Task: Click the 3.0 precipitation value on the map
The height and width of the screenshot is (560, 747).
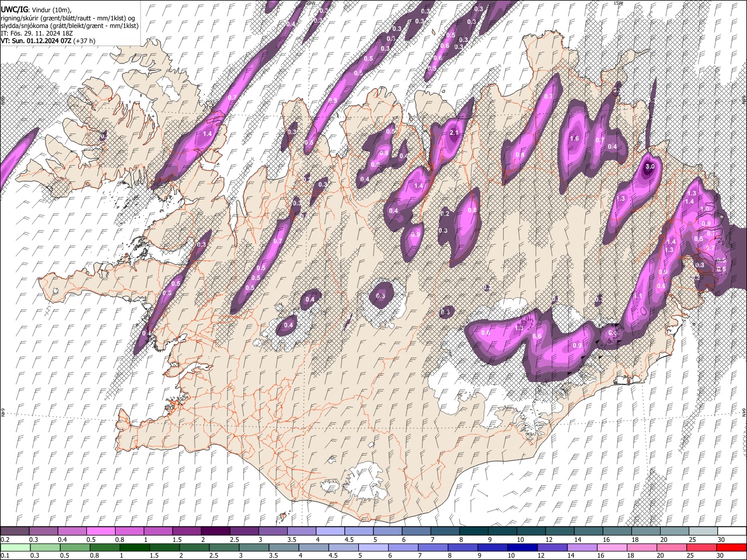Action: click(x=650, y=167)
